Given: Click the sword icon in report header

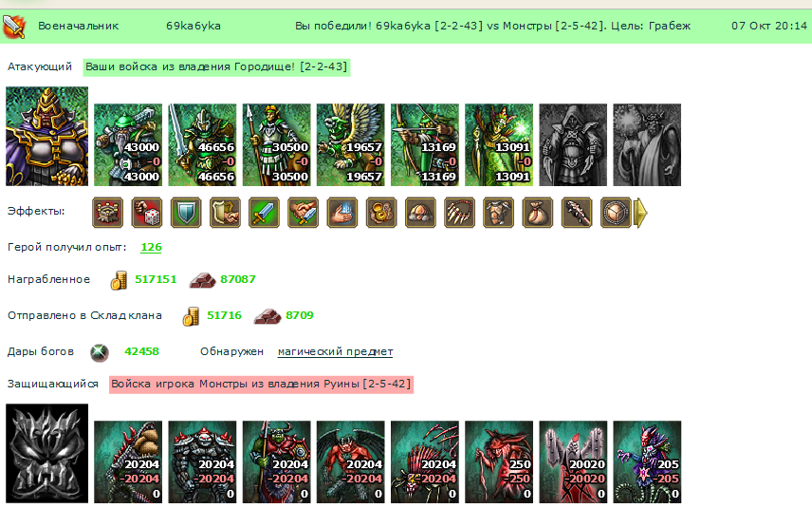Looking at the screenshot, I should click(13, 27).
